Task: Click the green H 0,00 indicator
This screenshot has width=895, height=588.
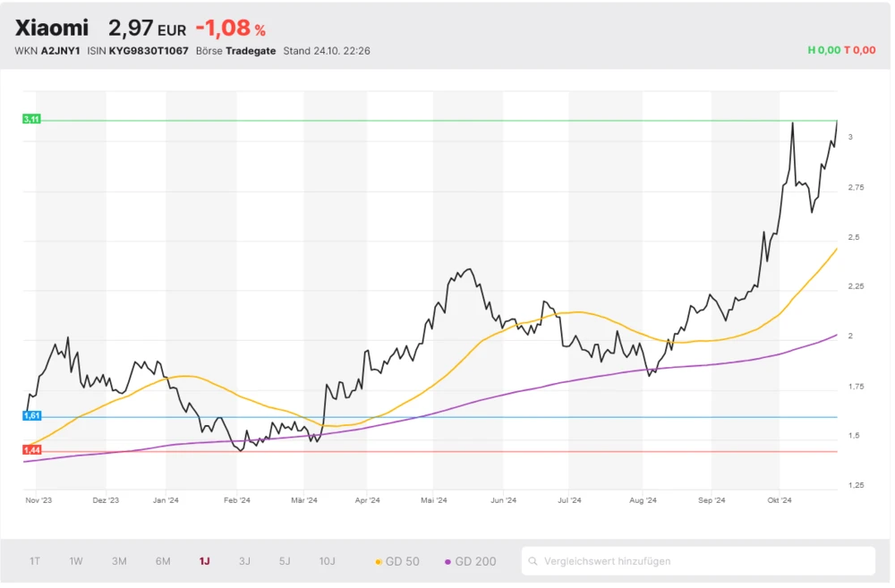Action: tap(823, 50)
